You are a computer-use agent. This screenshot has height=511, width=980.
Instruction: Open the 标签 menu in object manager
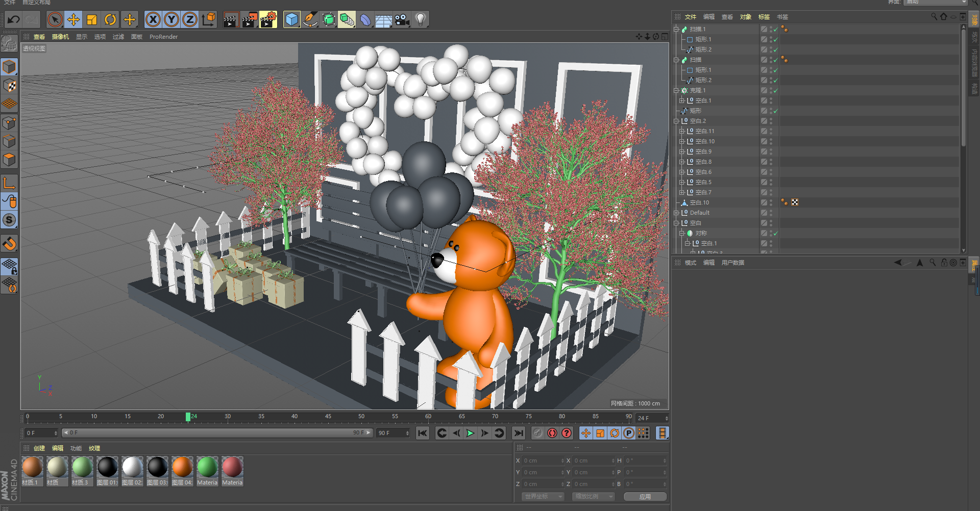764,17
